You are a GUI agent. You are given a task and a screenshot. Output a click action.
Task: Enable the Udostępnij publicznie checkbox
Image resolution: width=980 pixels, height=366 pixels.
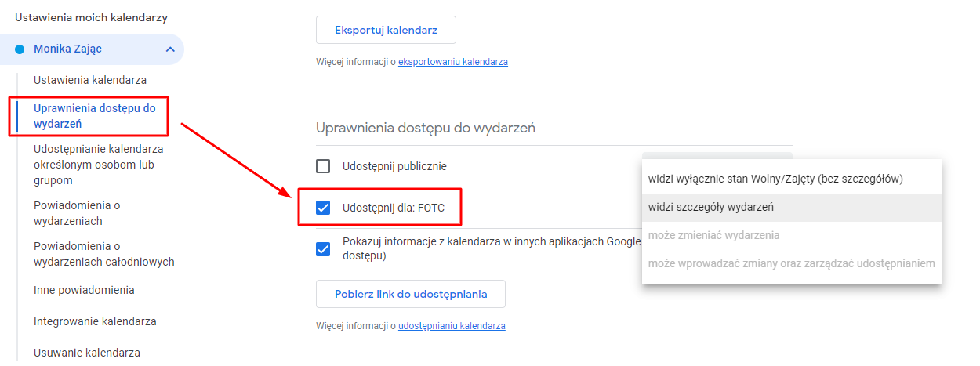(x=323, y=166)
